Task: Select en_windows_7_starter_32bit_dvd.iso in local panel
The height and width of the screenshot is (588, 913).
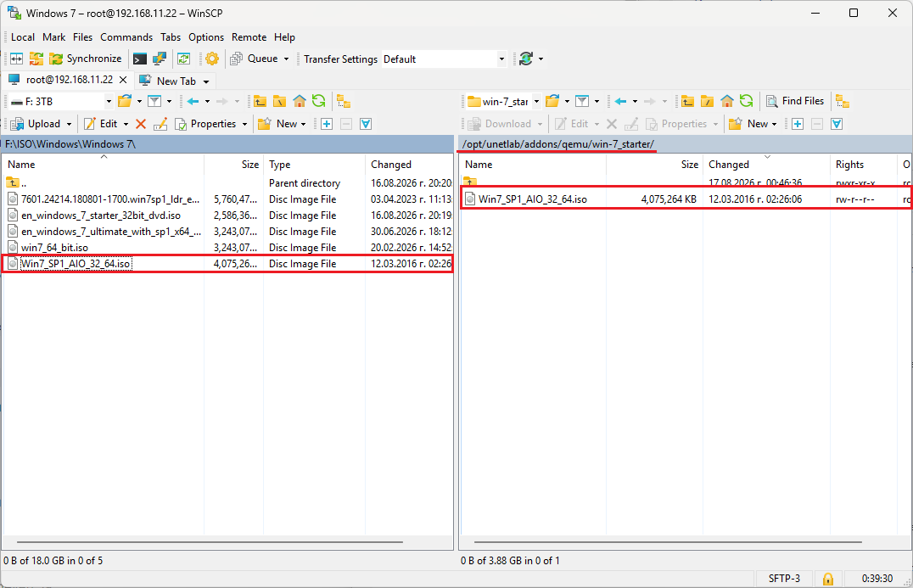Action: [x=101, y=216]
